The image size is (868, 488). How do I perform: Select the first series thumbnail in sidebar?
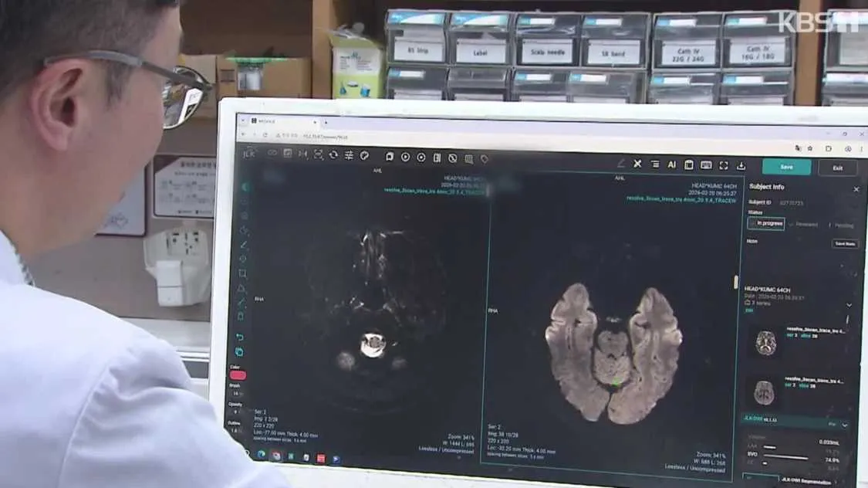click(x=765, y=342)
